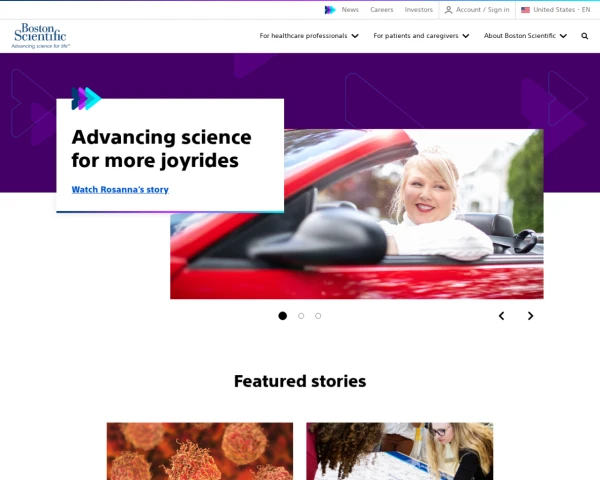
Task: Expand For healthcare professionals menu
Action: click(309, 36)
